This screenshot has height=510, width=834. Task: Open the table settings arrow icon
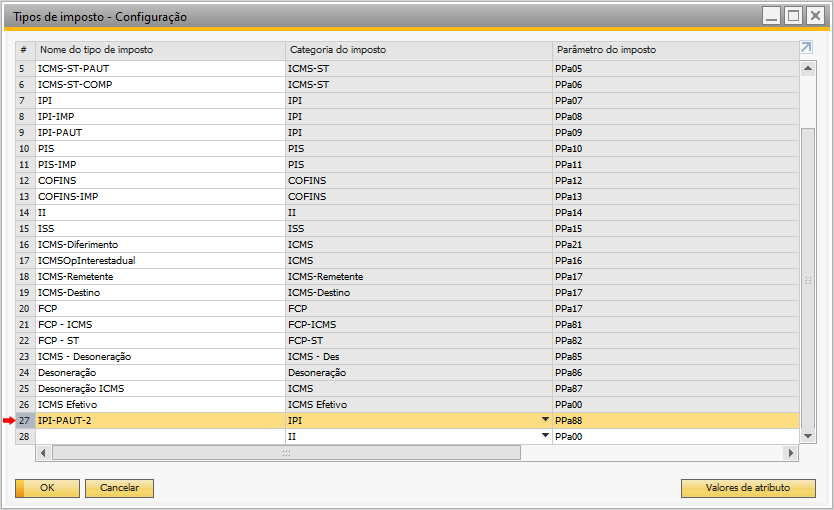(x=806, y=47)
